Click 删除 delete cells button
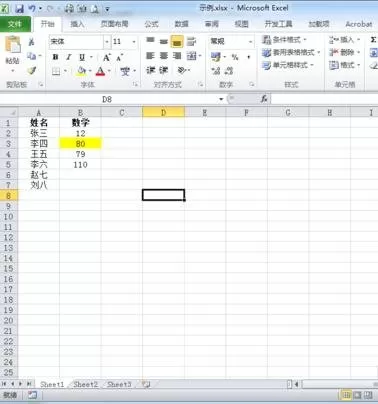Image resolution: width=378 pixels, height=404 pixels. coord(344,53)
